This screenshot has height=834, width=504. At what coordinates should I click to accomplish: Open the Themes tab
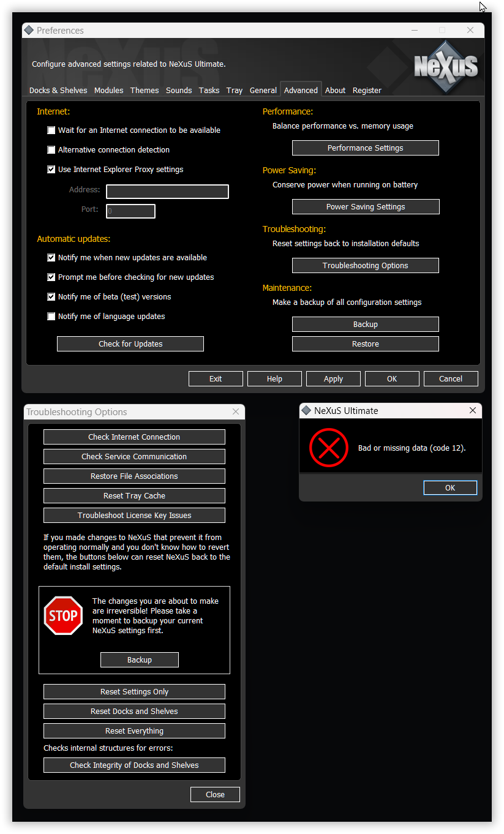[x=145, y=91]
